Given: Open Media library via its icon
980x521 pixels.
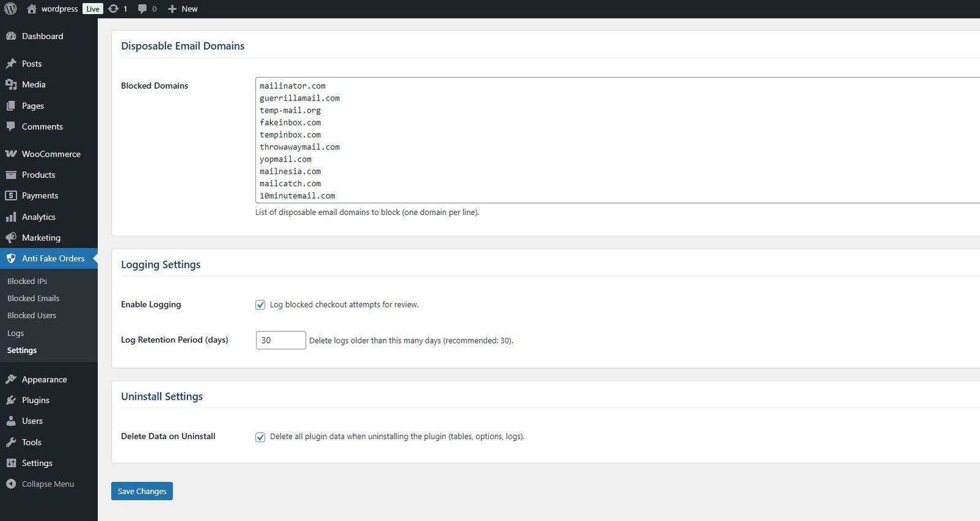Looking at the screenshot, I should (x=10, y=84).
